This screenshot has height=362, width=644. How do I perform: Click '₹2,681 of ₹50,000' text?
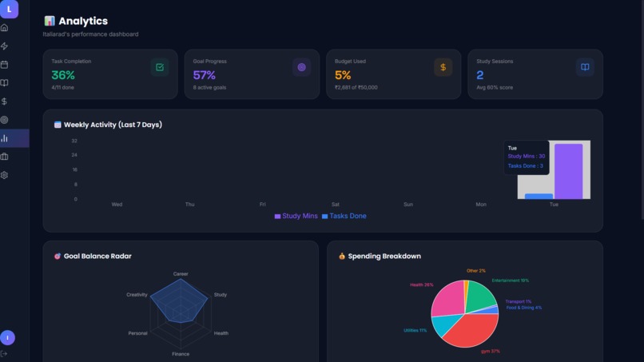[356, 88]
